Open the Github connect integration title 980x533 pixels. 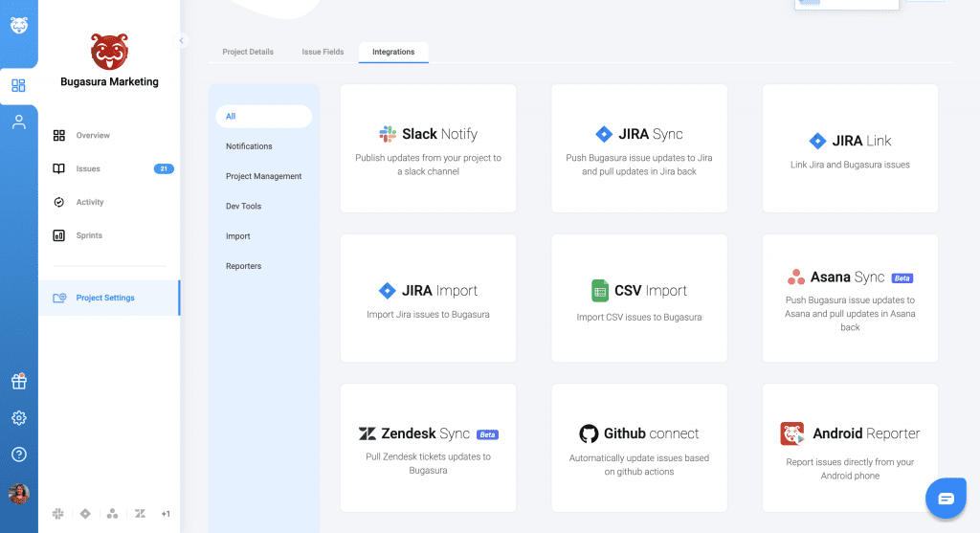click(651, 433)
